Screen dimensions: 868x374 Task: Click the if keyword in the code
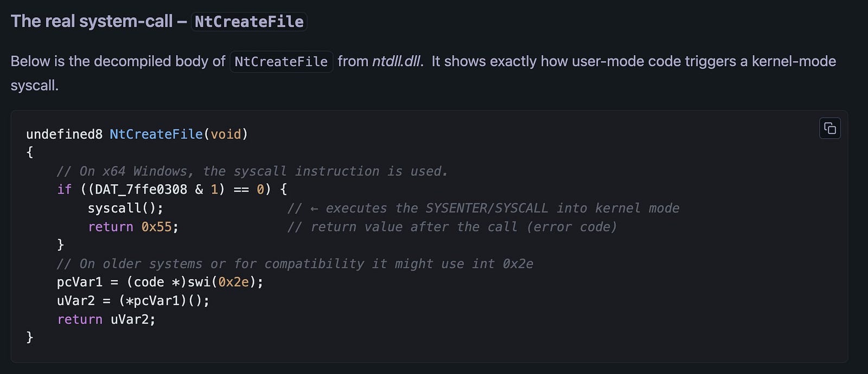[x=64, y=189]
